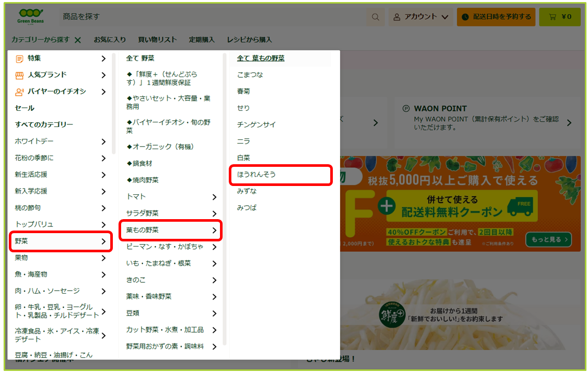Select すべてのカテゴリー entry
This screenshot has height=373, width=588.
(44, 124)
